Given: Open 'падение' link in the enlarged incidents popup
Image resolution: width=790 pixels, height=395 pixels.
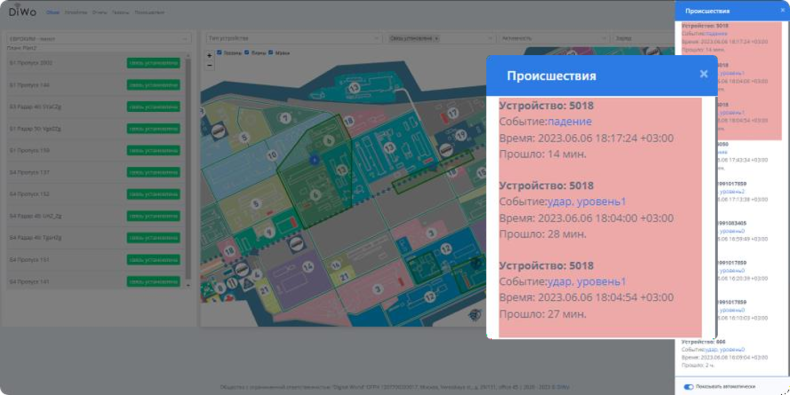Looking at the screenshot, I should [570, 121].
